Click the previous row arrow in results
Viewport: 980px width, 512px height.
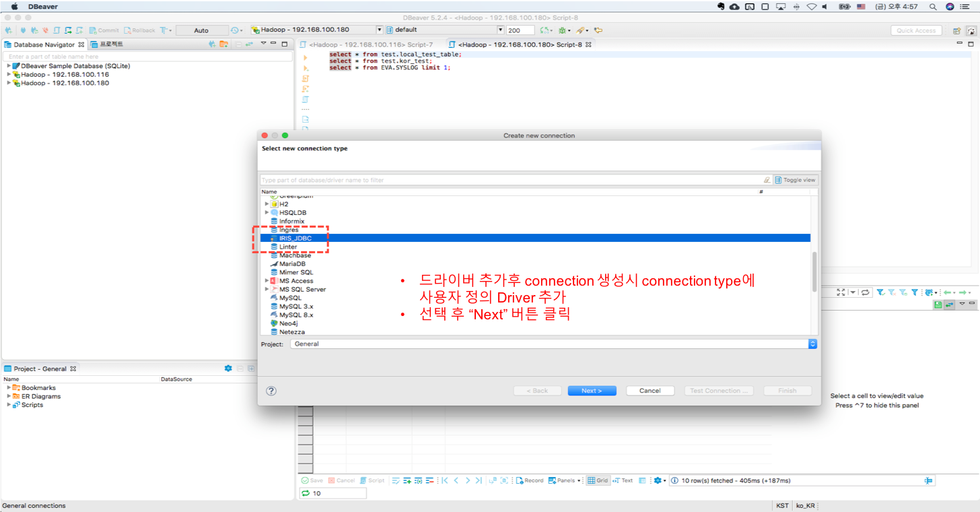coord(456,480)
